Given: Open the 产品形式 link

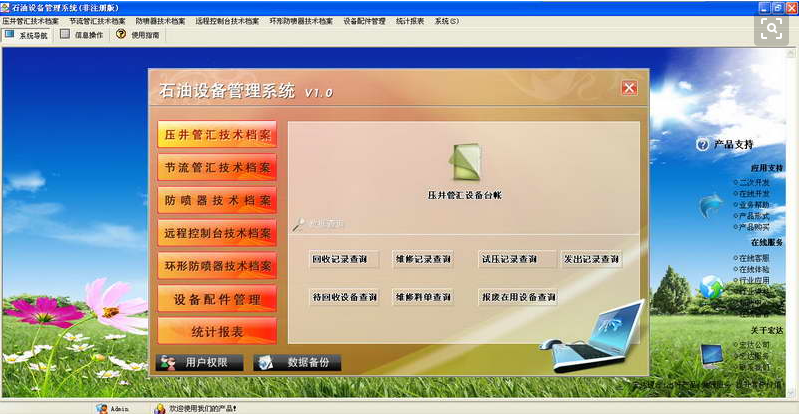Looking at the screenshot, I should 754,216.
